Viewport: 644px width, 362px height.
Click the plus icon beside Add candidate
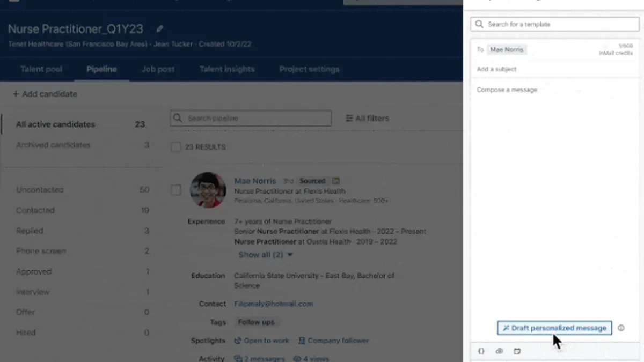[16, 94]
